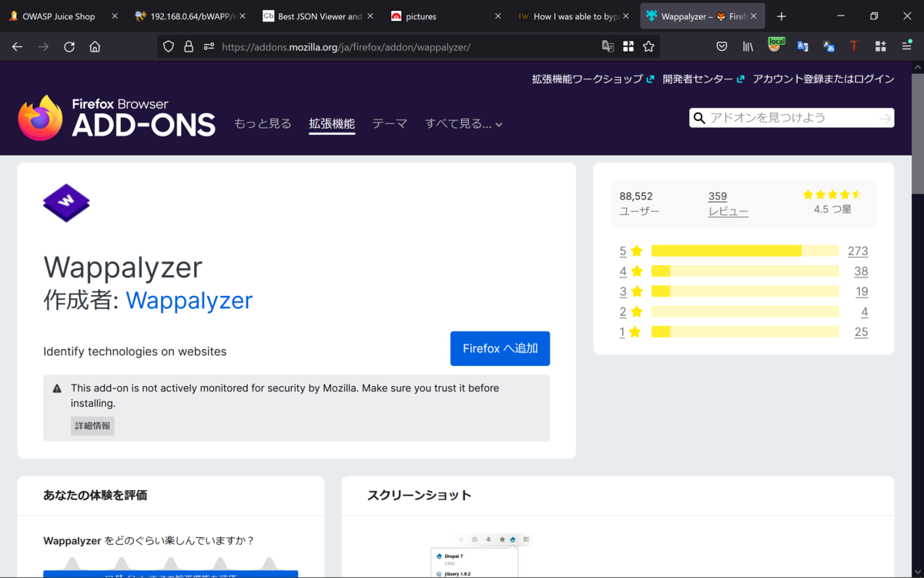Close the pictures tab
Image resolution: width=924 pixels, height=578 pixels.
498,16
